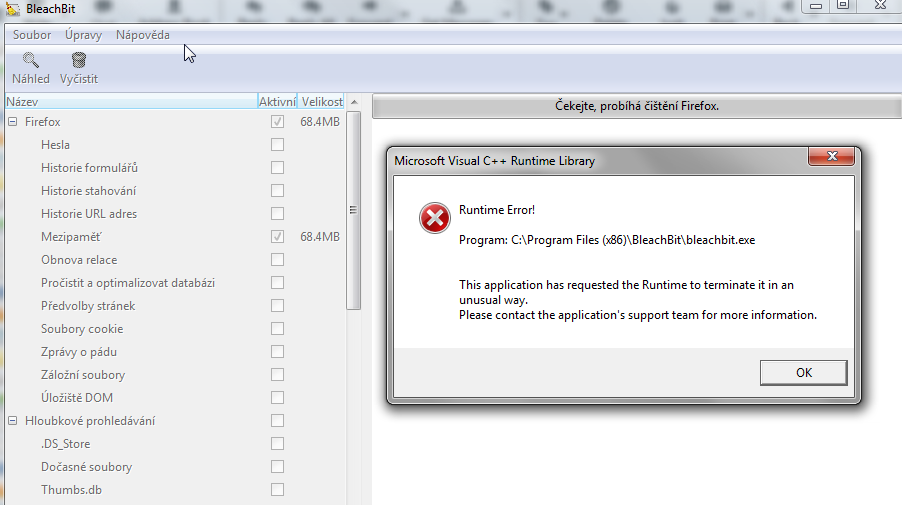Select the Zprávy o pádu item
The image size is (902, 505).
click(79, 352)
